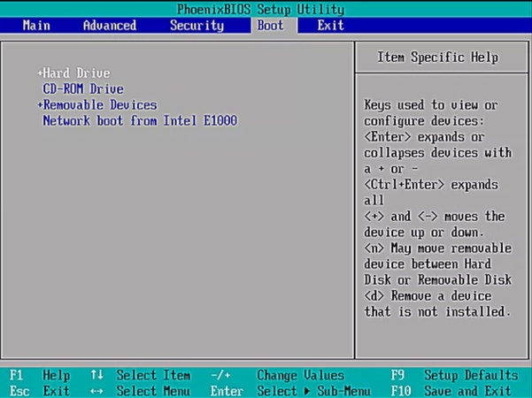Click the F10 key hint
This screenshot has height=398, width=532.
[401, 391]
